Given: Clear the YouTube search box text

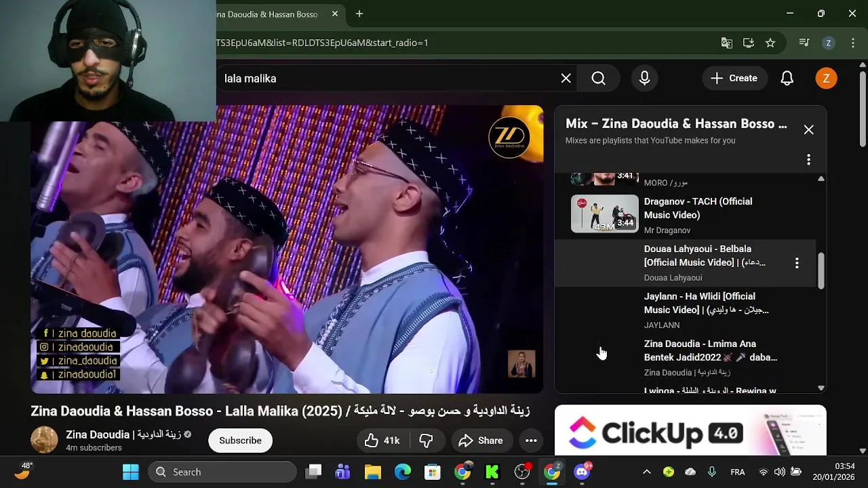Looking at the screenshot, I should [x=566, y=79].
